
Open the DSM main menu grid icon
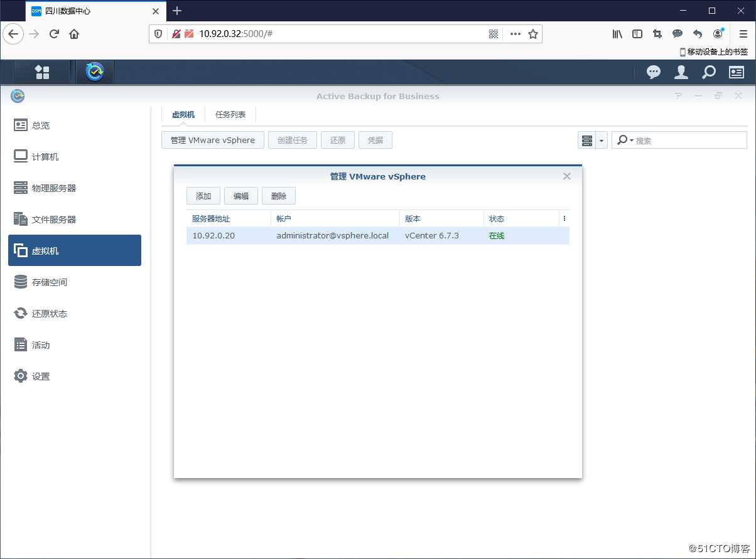pos(42,72)
